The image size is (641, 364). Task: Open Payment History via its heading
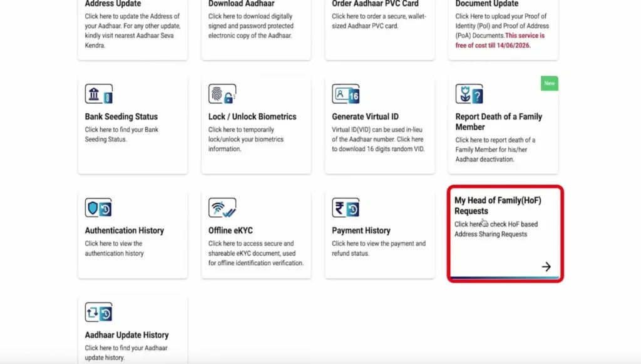click(361, 231)
